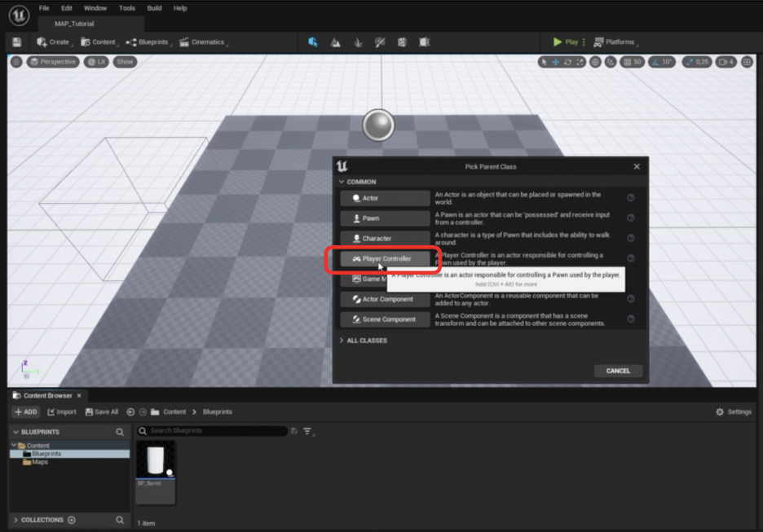Screen dimensions: 763x532
Task: Open the Build menu
Action: tap(154, 8)
